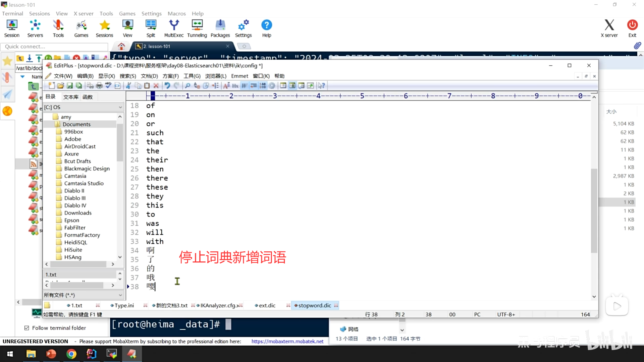Open the file type filter dropdown
Viewport: 644px width, 362px height.
pos(120,295)
